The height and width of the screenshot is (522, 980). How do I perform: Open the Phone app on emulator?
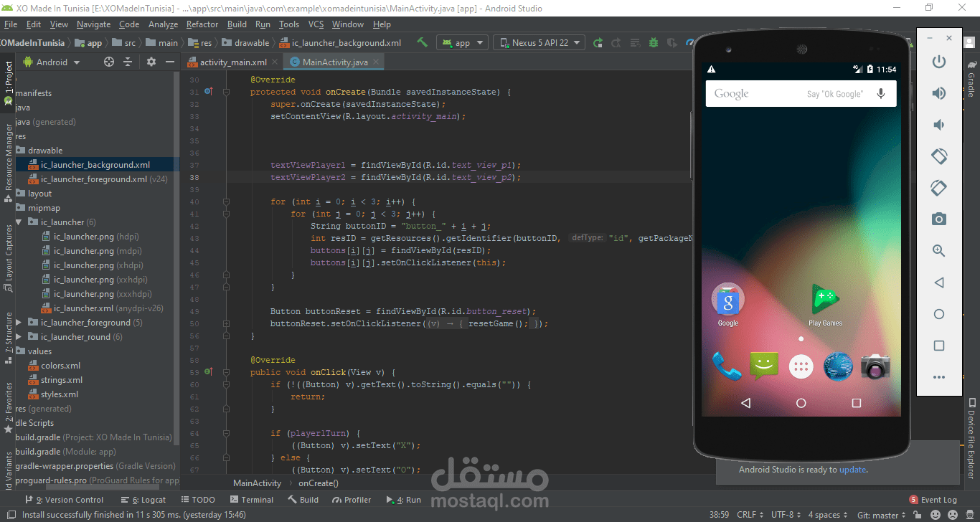pyautogui.click(x=726, y=366)
